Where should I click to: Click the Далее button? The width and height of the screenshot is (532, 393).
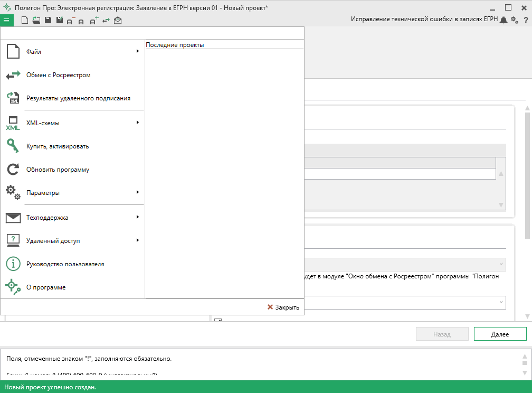click(x=500, y=334)
